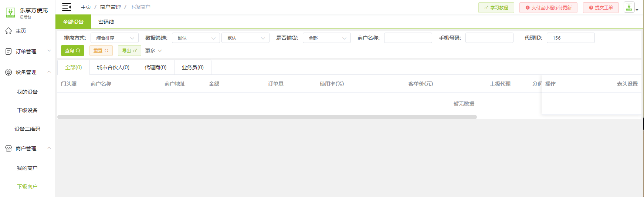Click the 查询 search button
This screenshot has height=197, width=644.
[x=72, y=51]
